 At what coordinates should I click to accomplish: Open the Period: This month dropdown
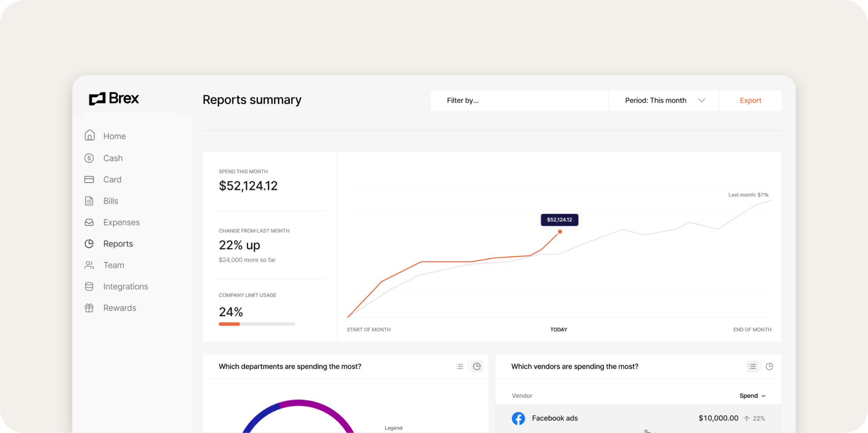click(x=663, y=100)
